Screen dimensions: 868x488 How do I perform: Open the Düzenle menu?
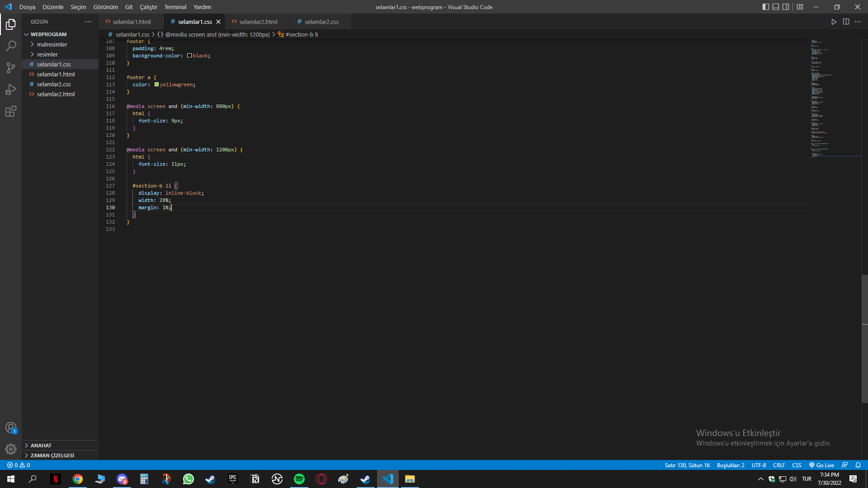[x=53, y=7]
